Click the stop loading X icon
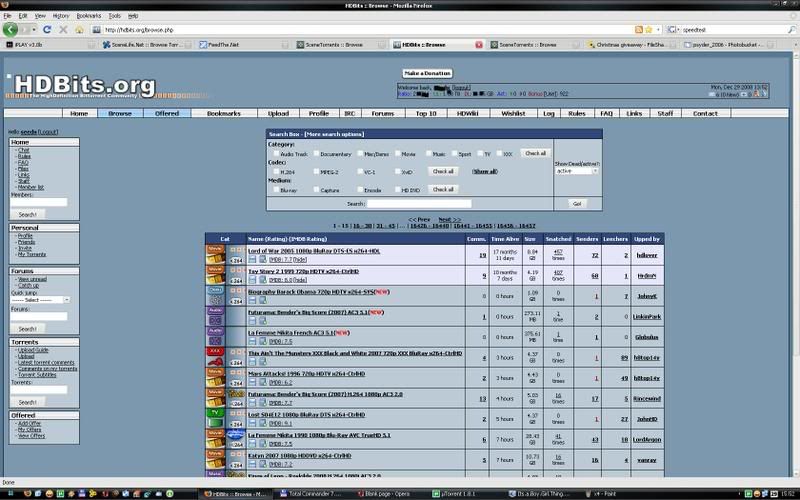Viewport: 800px width, 500px height. [63, 30]
